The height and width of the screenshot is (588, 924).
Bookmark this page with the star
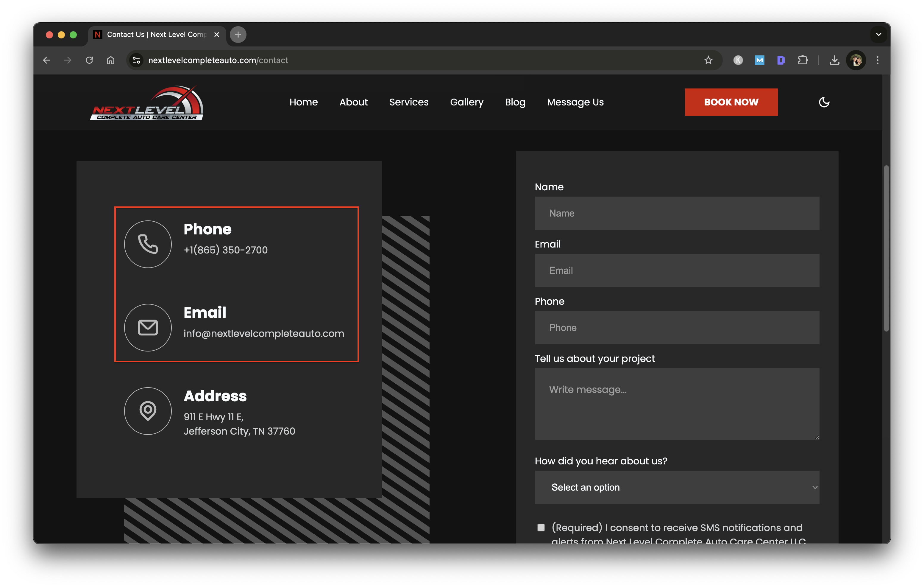pyautogui.click(x=708, y=60)
